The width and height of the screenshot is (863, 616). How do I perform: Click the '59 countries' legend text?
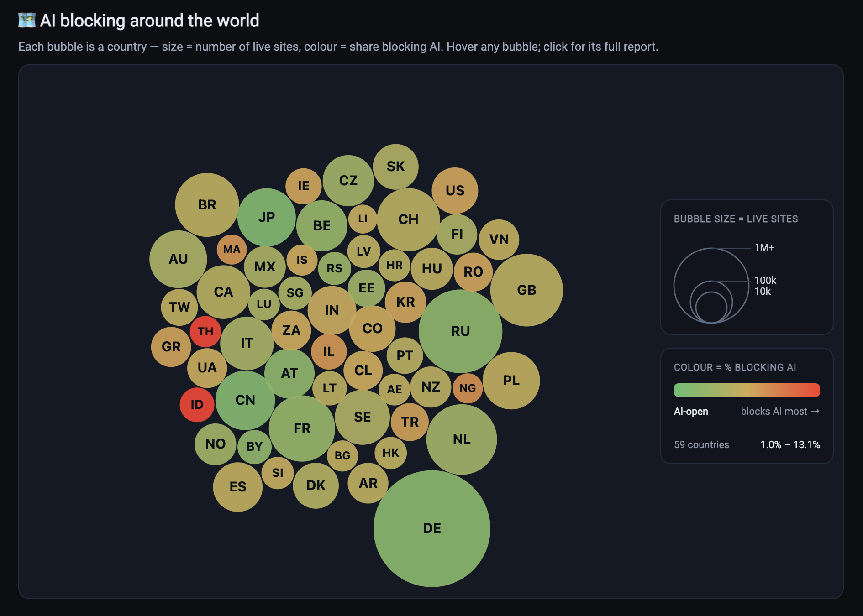pyautogui.click(x=701, y=445)
